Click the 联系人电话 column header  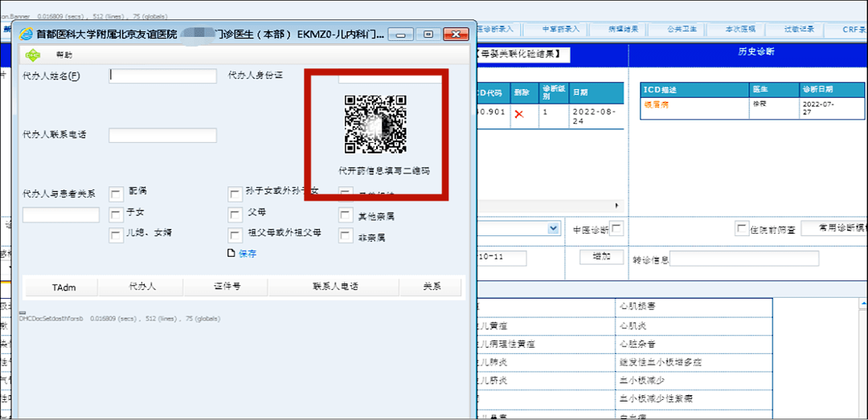[335, 287]
